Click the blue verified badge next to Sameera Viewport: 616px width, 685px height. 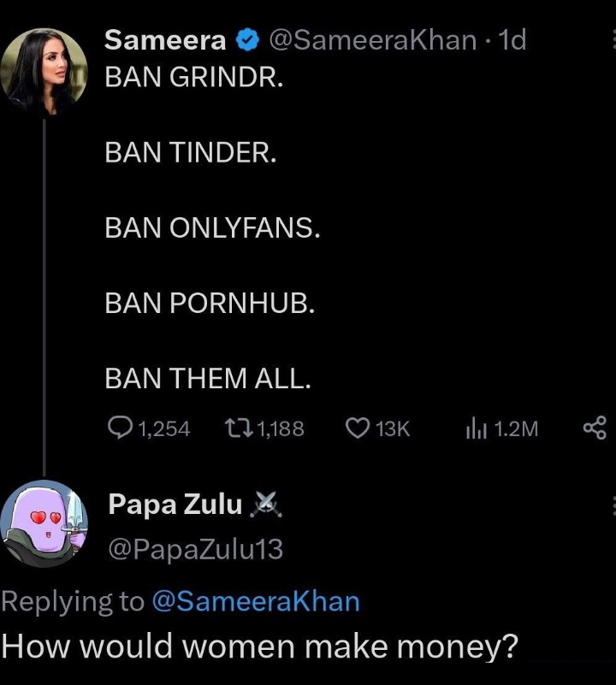(248, 40)
